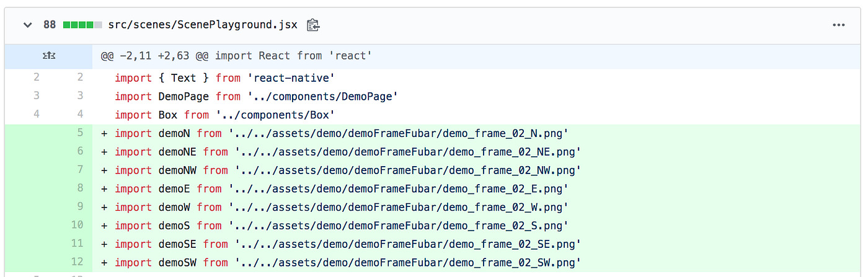Viewport: 868px width, 277px height.
Task: Click the added line importing demoSW
Action: pyautogui.click(x=477, y=263)
